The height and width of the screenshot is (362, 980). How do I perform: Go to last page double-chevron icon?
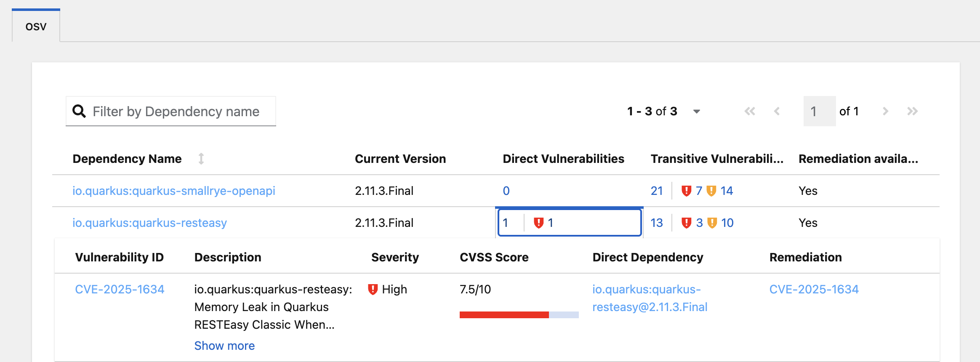click(x=912, y=111)
